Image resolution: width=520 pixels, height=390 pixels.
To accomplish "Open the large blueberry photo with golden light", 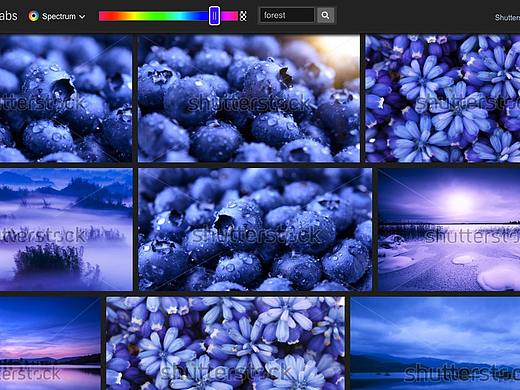I will pos(249,98).
